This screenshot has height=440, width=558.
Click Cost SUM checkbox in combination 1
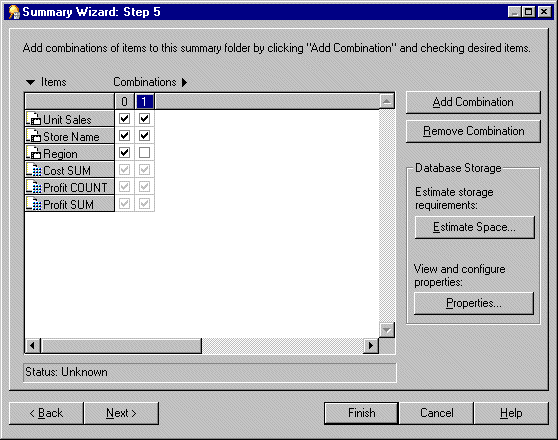coord(144,170)
